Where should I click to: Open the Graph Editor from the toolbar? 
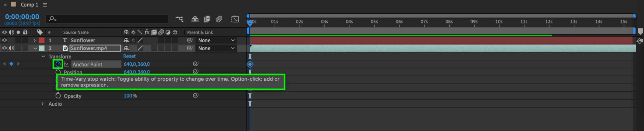(235, 19)
